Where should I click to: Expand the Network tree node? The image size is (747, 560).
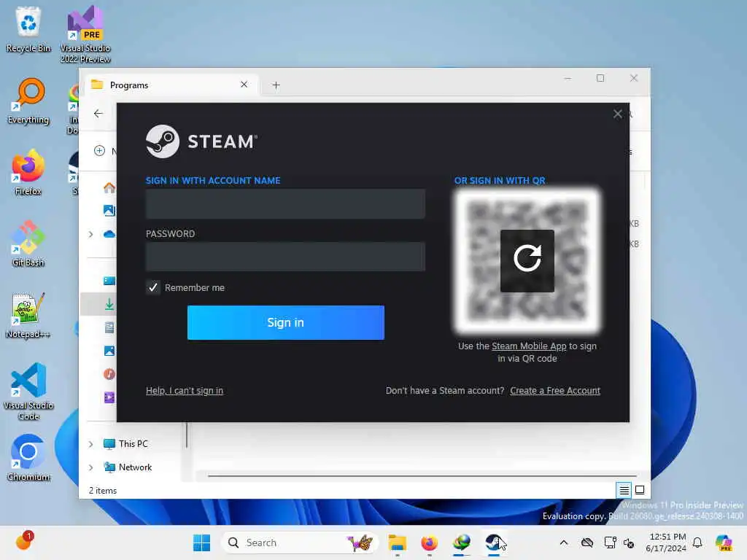pyautogui.click(x=90, y=467)
